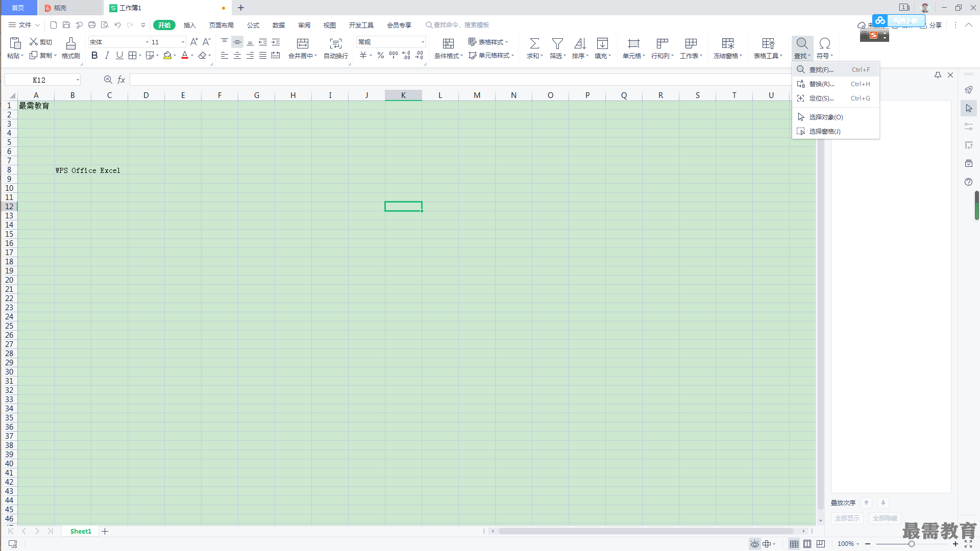The width and height of the screenshot is (980, 551).
Task: Toggle middle vertical alignment
Action: coord(237,42)
